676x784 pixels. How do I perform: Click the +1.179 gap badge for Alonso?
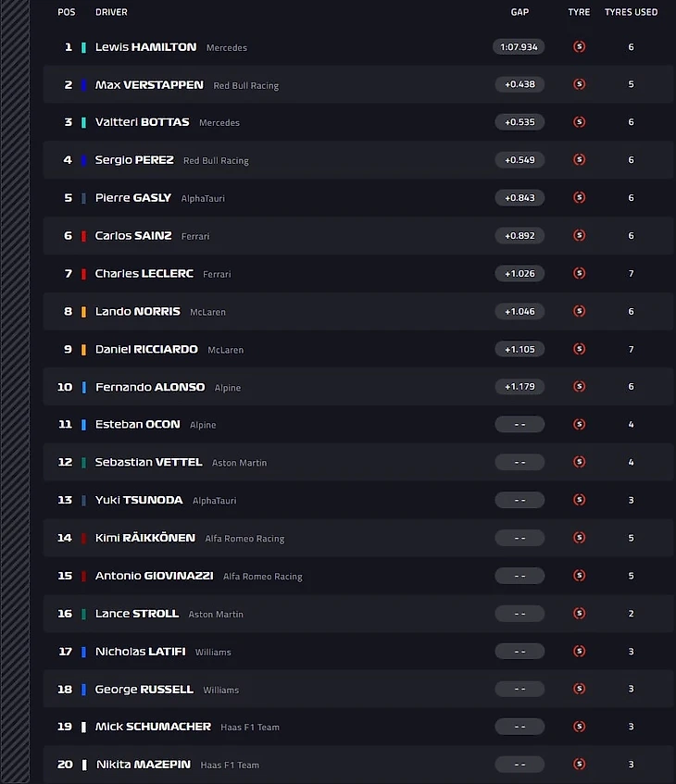[x=520, y=386]
